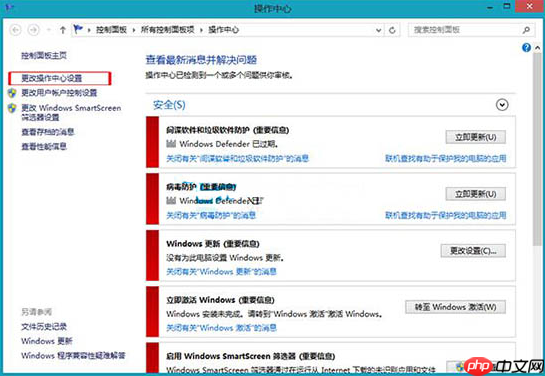Maximize the 操作中心 window
The image size is (545, 376).
point(507,7)
